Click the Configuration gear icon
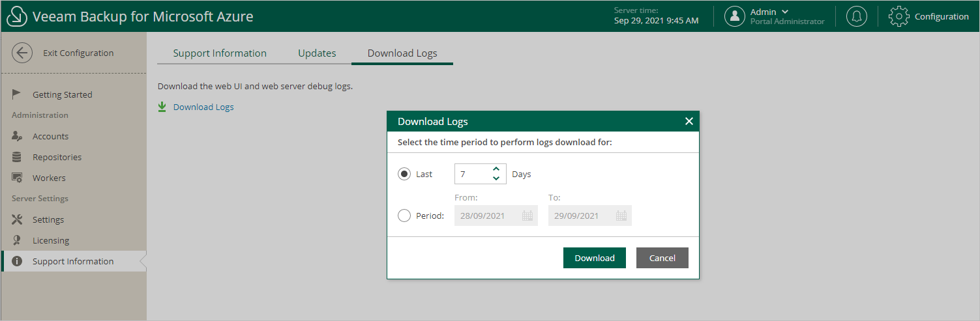Screen dimensions: 980x321 point(899,16)
